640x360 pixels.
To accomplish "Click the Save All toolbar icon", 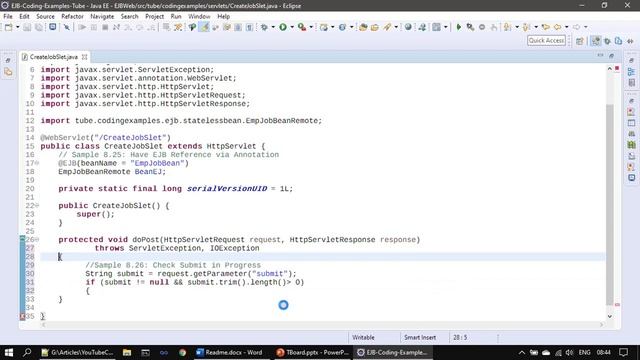I will coord(38,27).
